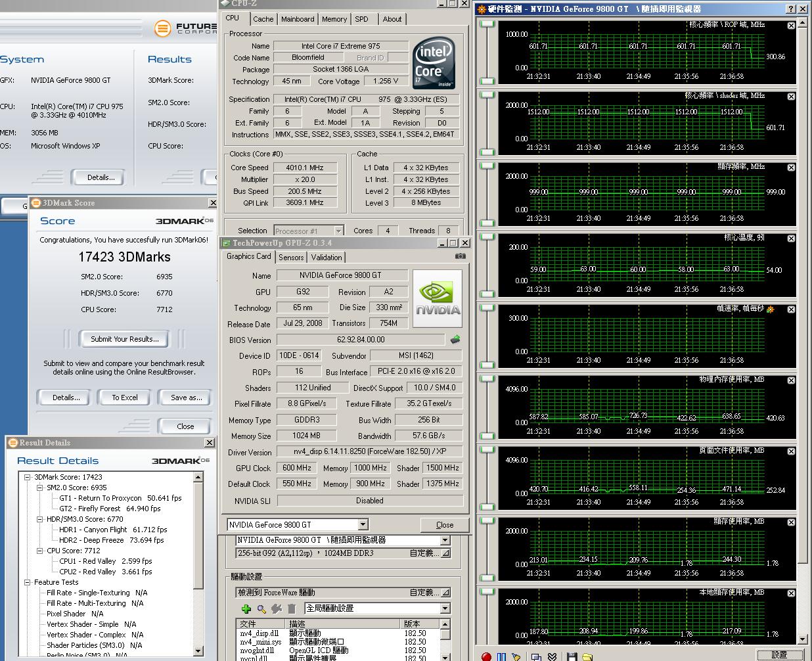Click the BIOS save chip icon in GPU-Z
The width and height of the screenshot is (812, 661).
coord(455,340)
